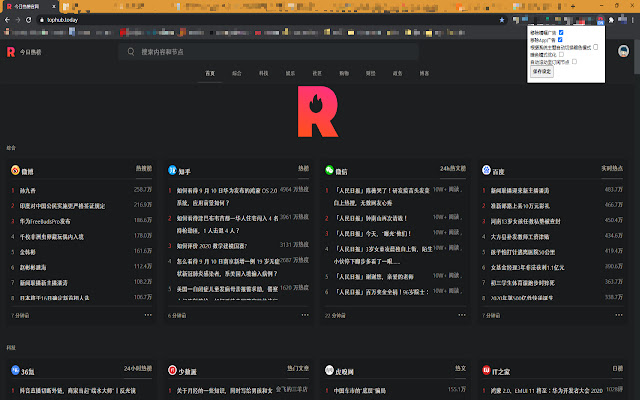Open the more options dots on 知乎 card
This screenshot has height=400, width=640.
tap(305, 315)
